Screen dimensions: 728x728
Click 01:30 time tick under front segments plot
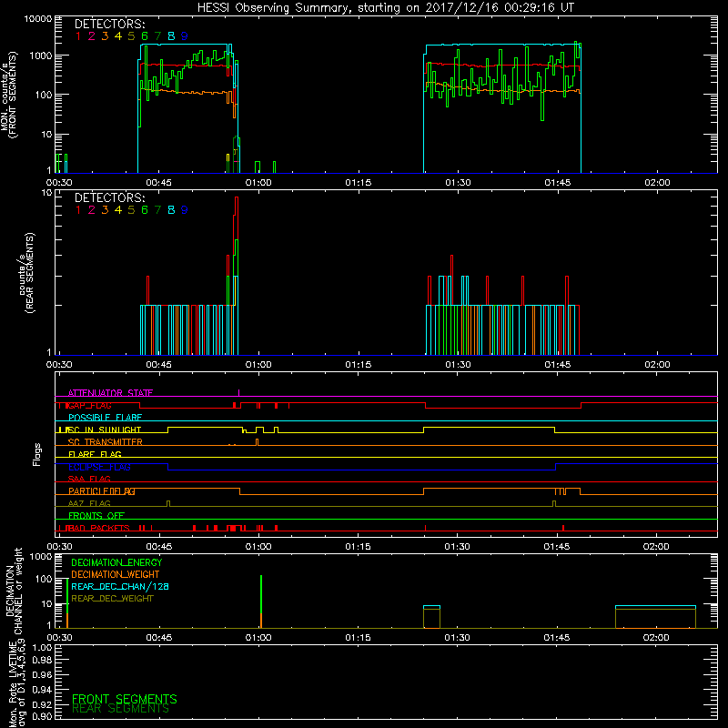(x=458, y=183)
